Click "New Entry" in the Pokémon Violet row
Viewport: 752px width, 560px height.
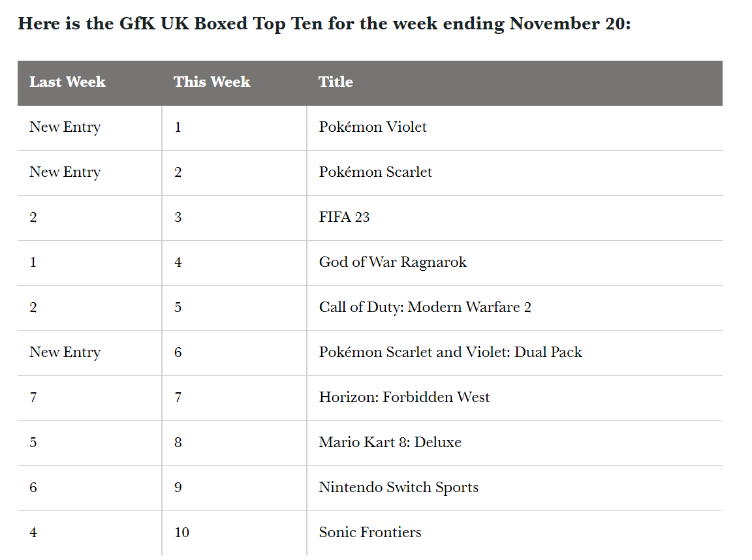[65, 127]
